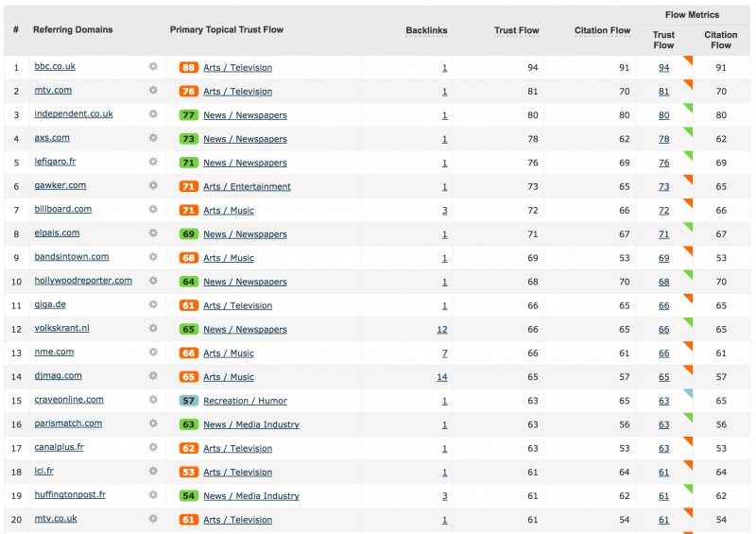
Task: Open the 14 backlinks for djmag.com
Action: click(442, 377)
